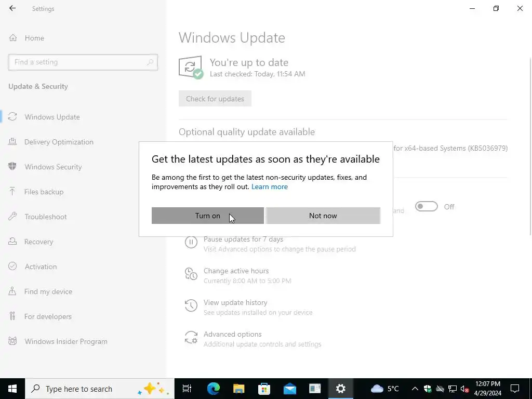Viewport: 532px width, 399px height.
Task: Click the Windows Insider cat icon
Action: pos(12,341)
